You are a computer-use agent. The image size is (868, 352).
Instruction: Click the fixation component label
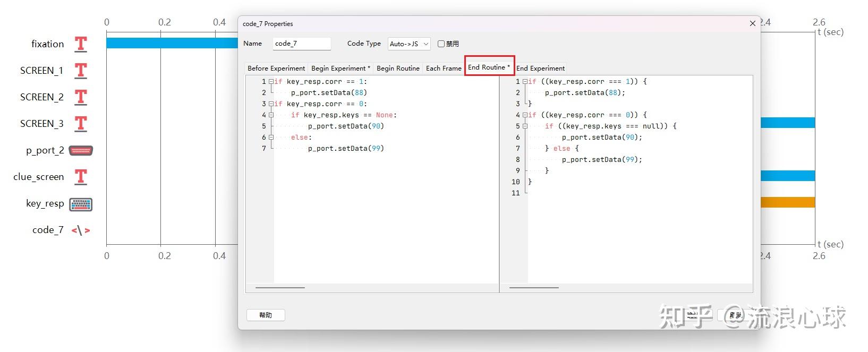47,44
